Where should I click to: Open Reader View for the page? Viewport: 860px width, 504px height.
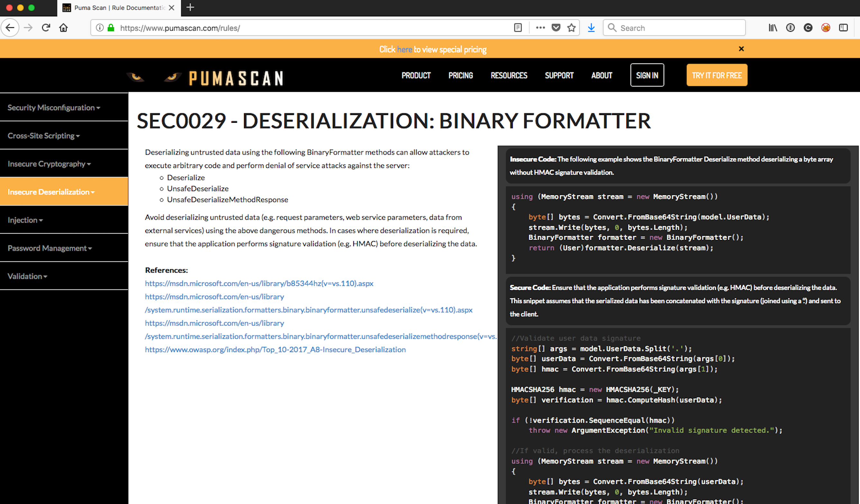(x=518, y=28)
